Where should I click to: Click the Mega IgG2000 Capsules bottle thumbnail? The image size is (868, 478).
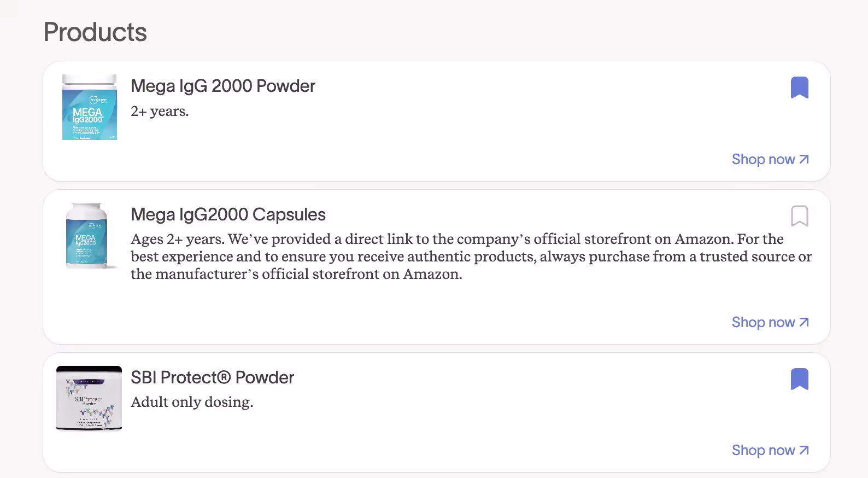pyautogui.click(x=89, y=235)
